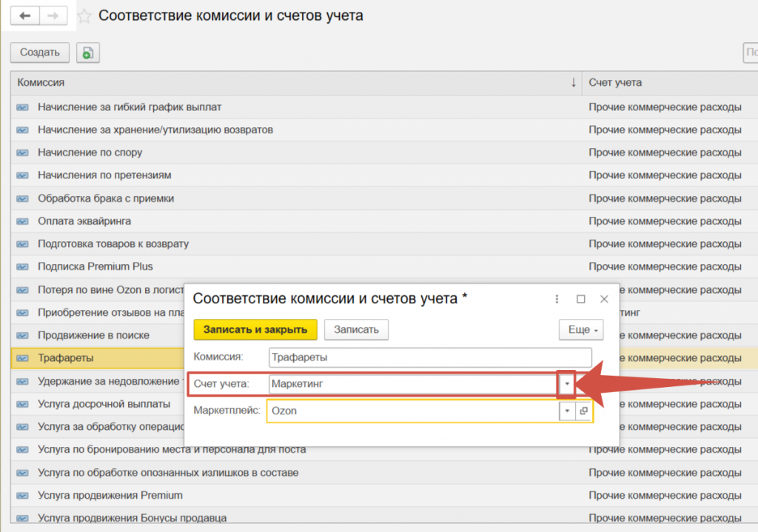Click the copy-create icon next to Создать
Viewport: 758px width, 532px height.
(x=87, y=53)
